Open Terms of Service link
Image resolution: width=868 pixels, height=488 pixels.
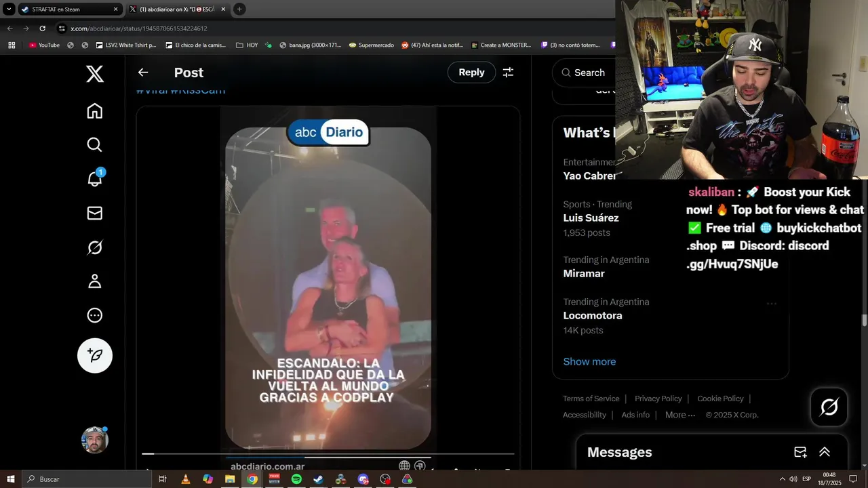[x=591, y=399]
